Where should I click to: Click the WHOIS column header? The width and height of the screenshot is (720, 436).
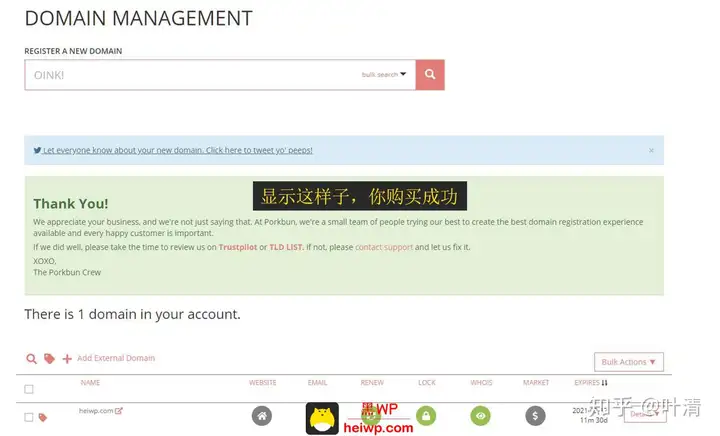[x=481, y=383]
